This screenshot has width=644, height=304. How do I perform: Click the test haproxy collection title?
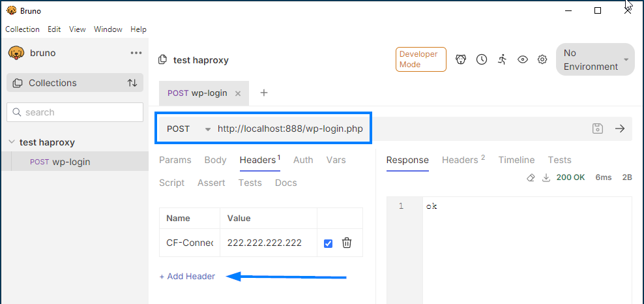tap(201, 61)
